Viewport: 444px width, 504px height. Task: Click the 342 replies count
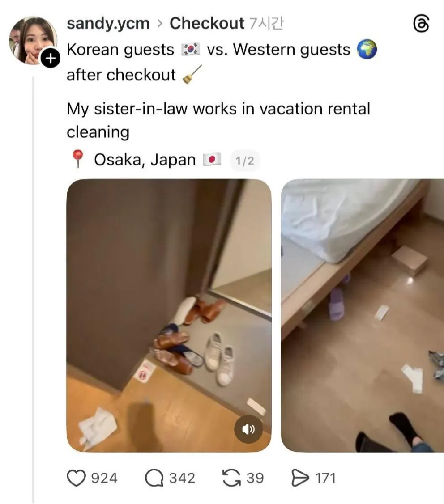click(x=182, y=478)
